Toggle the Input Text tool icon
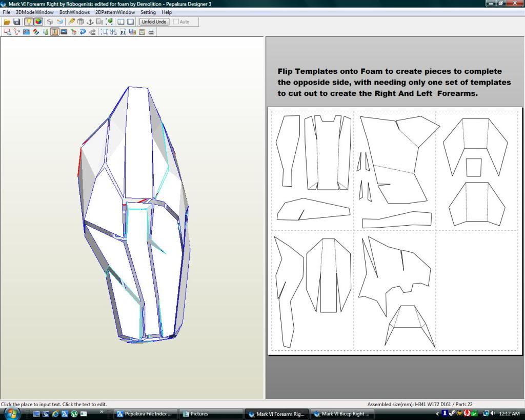This screenshot has height=420, width=525. pyautogui.click(x=54, y=32)
